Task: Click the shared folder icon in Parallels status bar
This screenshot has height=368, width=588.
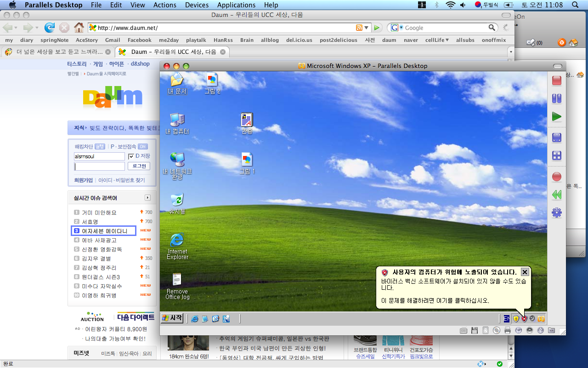Action: coord(552,330)
